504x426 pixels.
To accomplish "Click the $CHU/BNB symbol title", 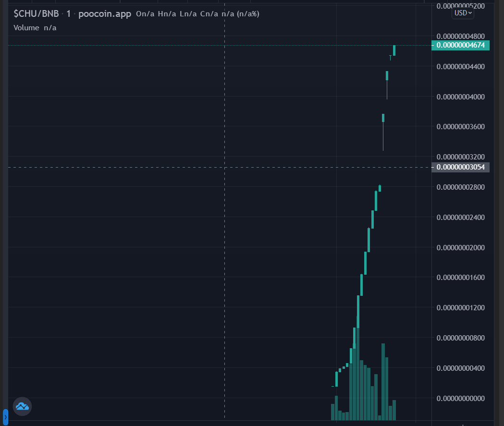I will point(37,14).
